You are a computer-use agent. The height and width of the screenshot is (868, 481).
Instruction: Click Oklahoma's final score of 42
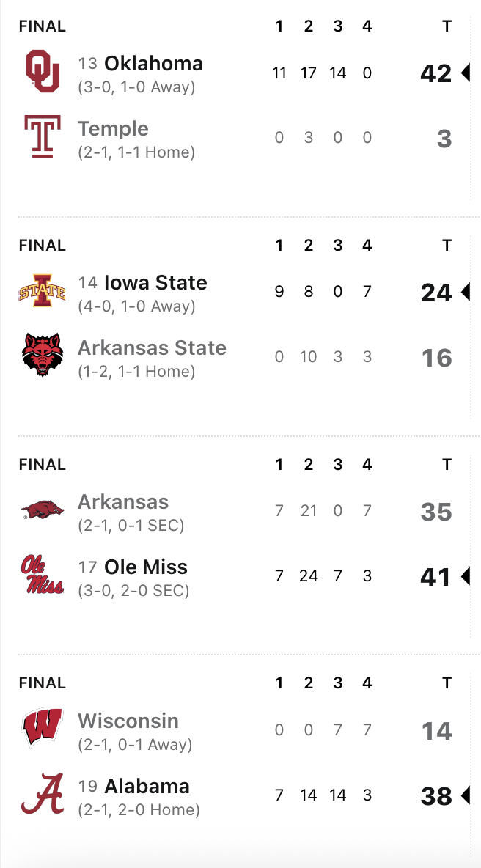pos(436,73)
